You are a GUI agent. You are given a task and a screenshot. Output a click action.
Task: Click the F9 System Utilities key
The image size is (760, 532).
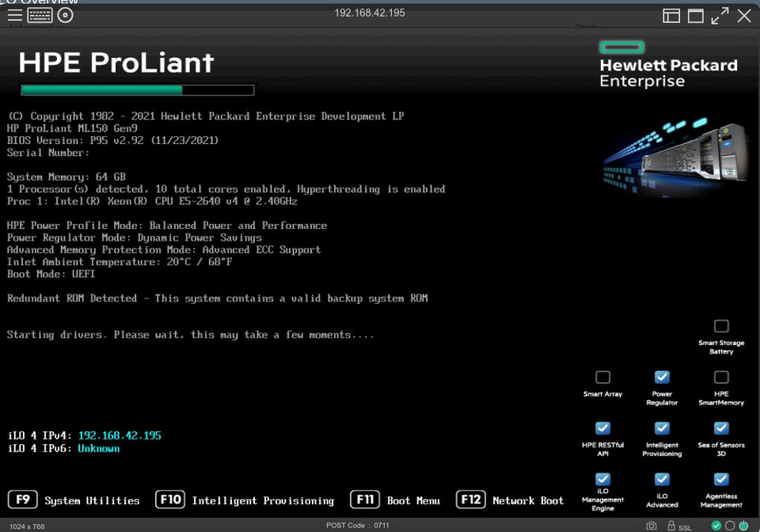coord(23,500)
